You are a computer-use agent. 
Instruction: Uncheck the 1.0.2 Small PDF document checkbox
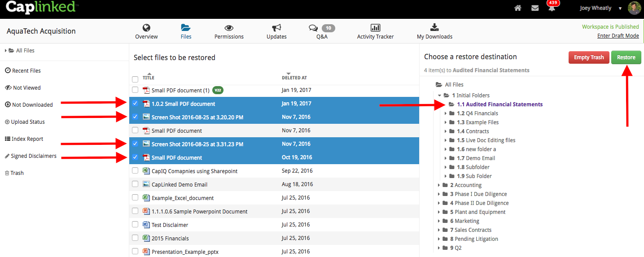[135, 104]
